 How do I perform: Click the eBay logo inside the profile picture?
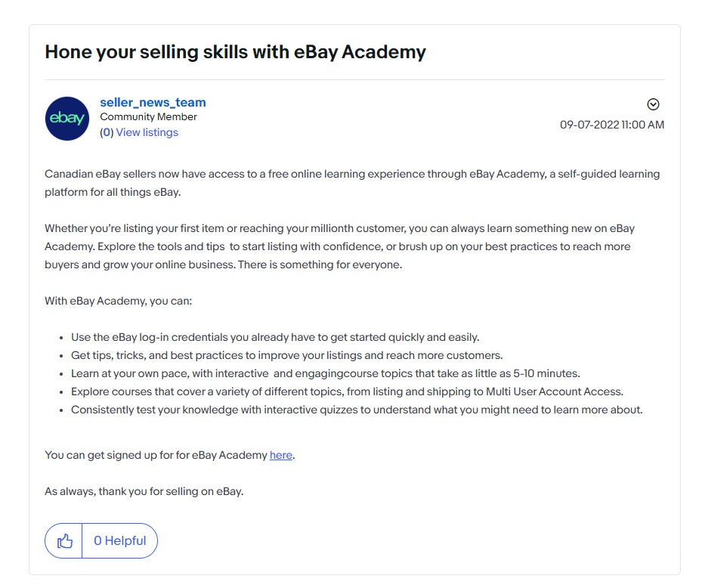point(66,119)
